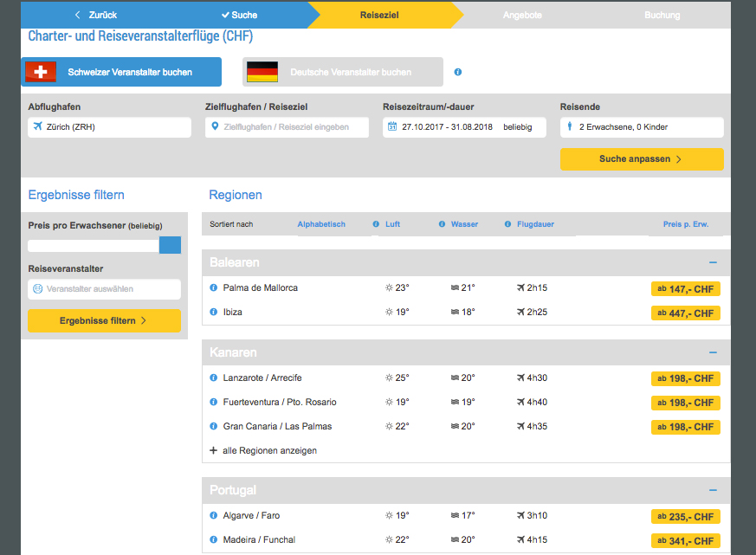Click the Ergebnisse filtern button
This screenshot has width=756, height=555.
pos(104,321)
